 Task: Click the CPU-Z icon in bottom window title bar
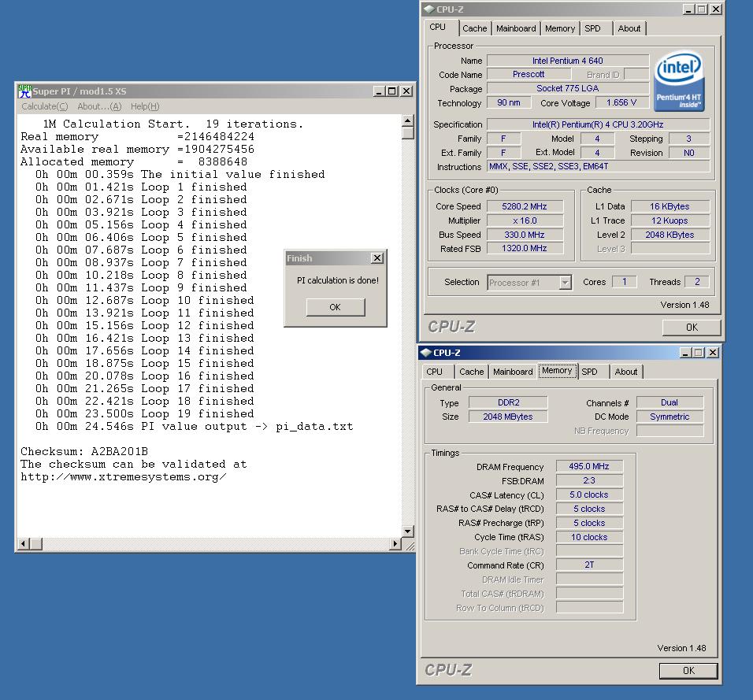[x=426, y=353]
